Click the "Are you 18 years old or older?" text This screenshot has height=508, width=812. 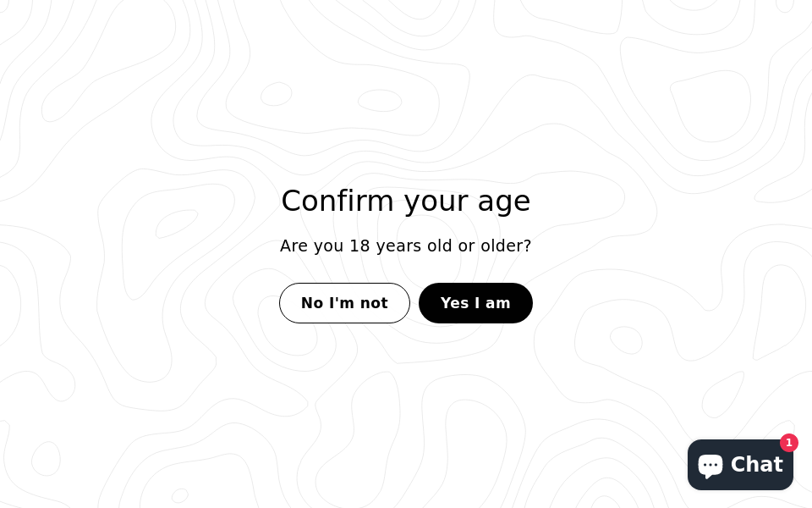pos(406,246)
